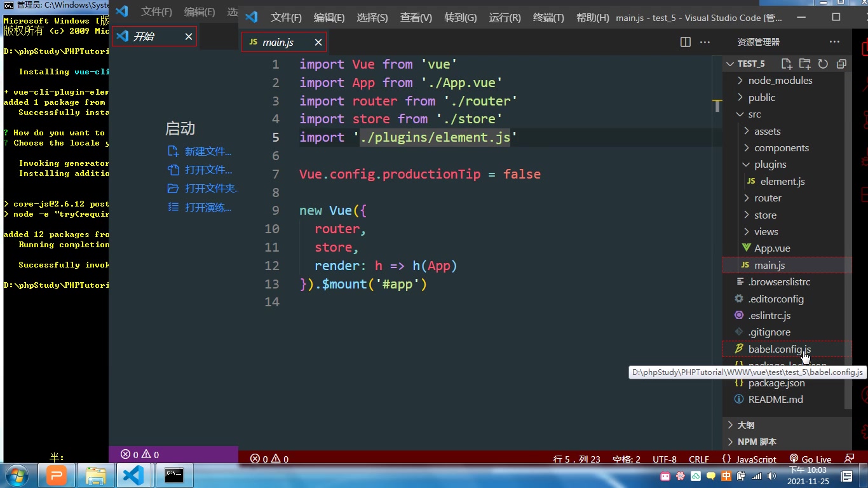868x488 pixels.
Task: Click 行 5, 列 23 cursor position in status bar
Action: tap(577, 459)
